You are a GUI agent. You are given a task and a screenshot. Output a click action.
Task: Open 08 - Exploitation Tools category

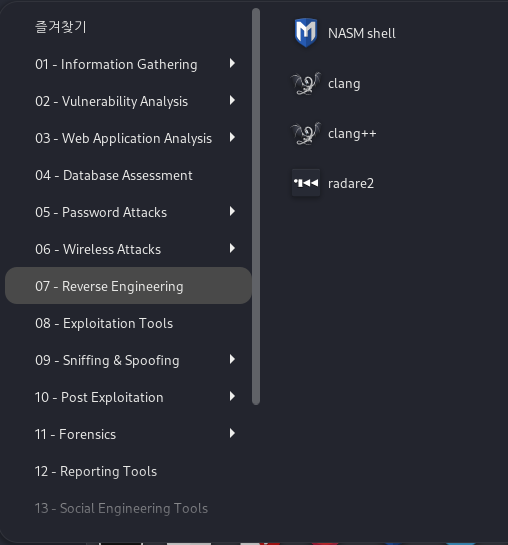128,323
